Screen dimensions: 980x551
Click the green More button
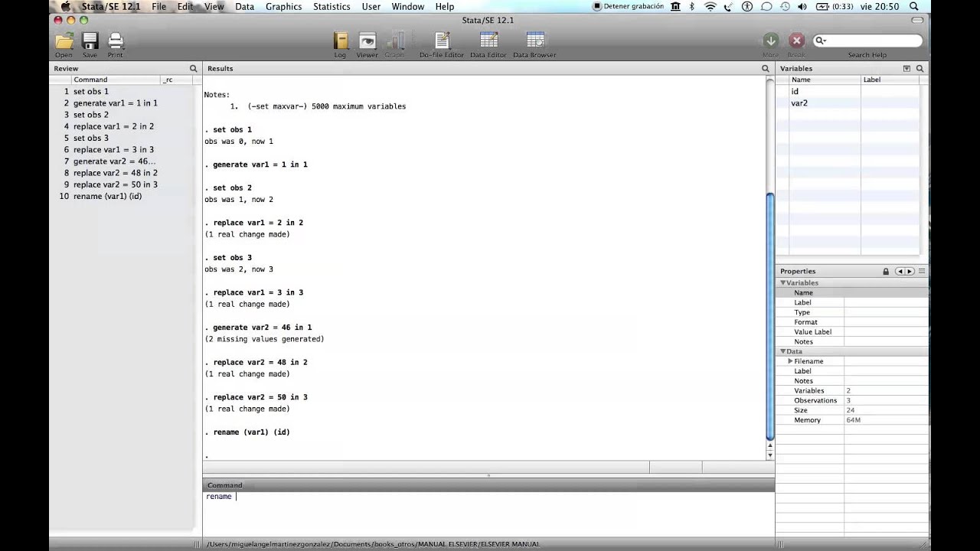[x=770, y=41]
